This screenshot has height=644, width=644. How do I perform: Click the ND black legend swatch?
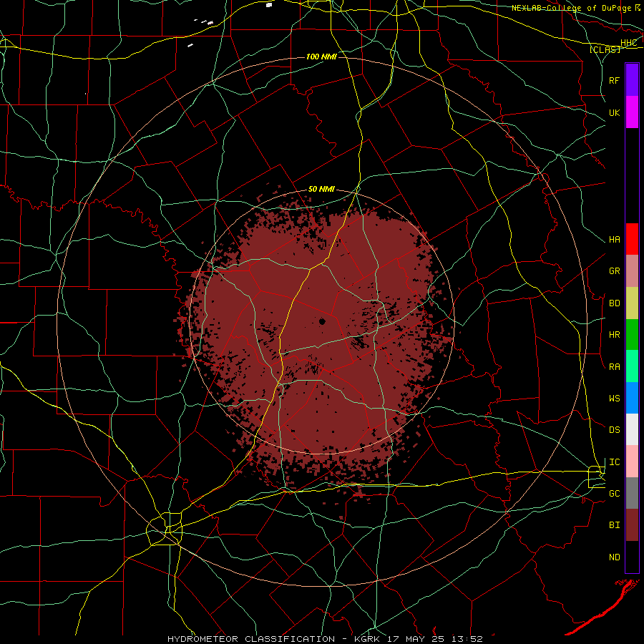[x=632, y=557]
